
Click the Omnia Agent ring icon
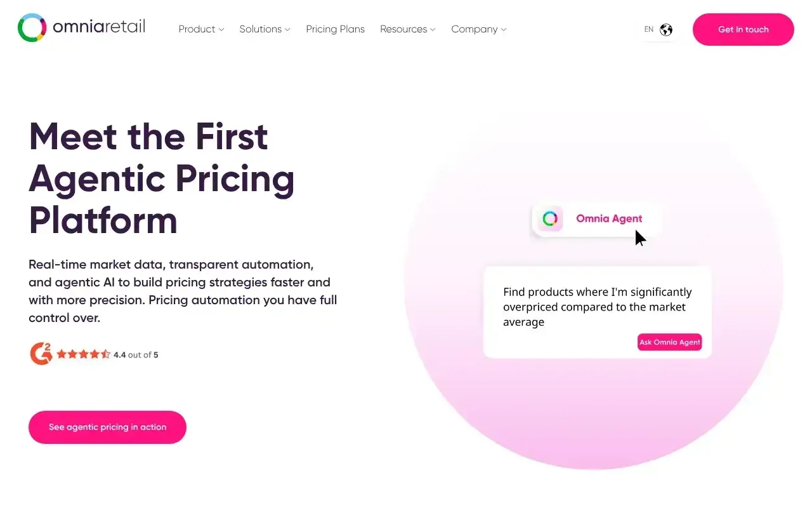click(550, 219)
